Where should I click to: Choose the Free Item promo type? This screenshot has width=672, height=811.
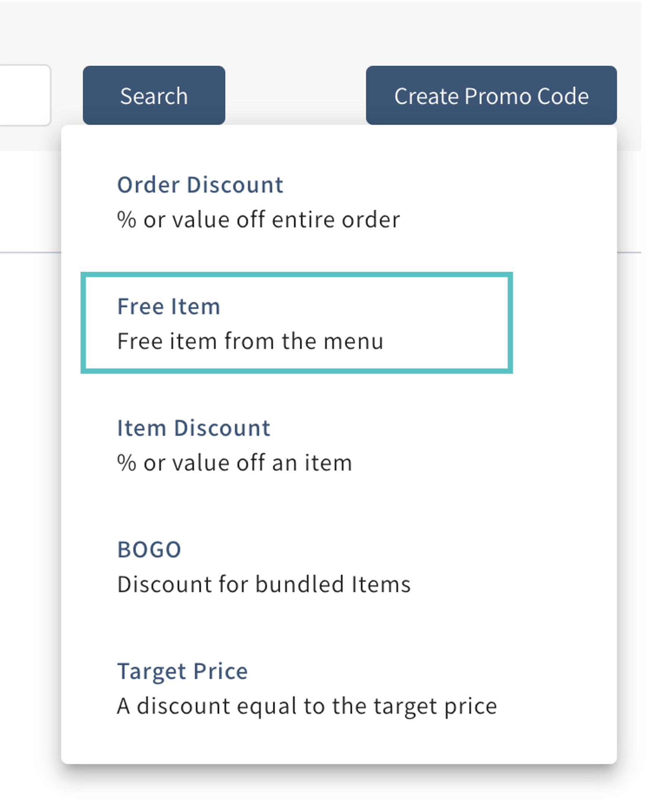(x=296, y=323)
